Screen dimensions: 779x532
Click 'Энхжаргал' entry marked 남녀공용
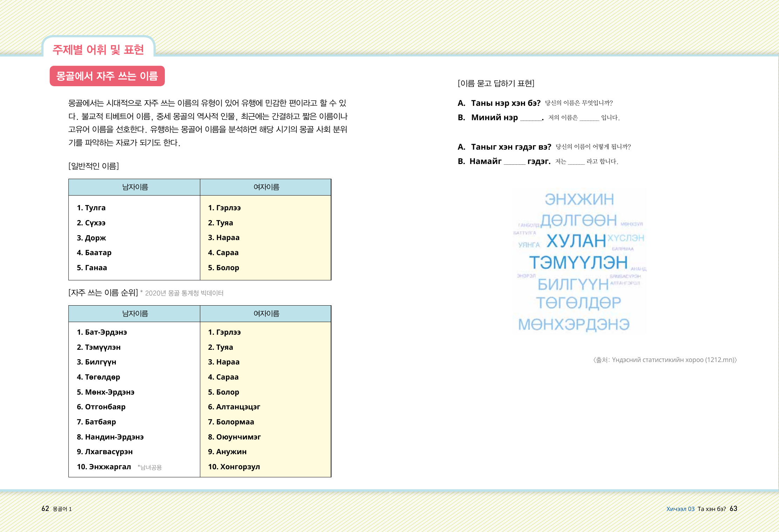pyautogui.click(x=110, y=467)
